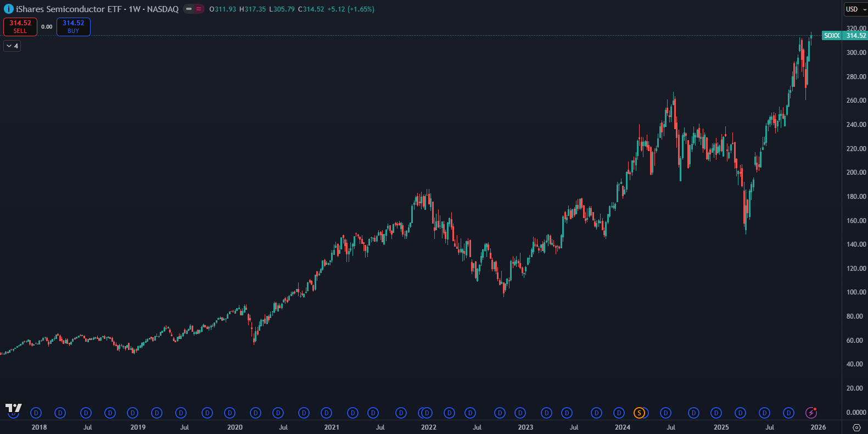
Task: Open the orange S split marker
Action: (x=639, y=413)
